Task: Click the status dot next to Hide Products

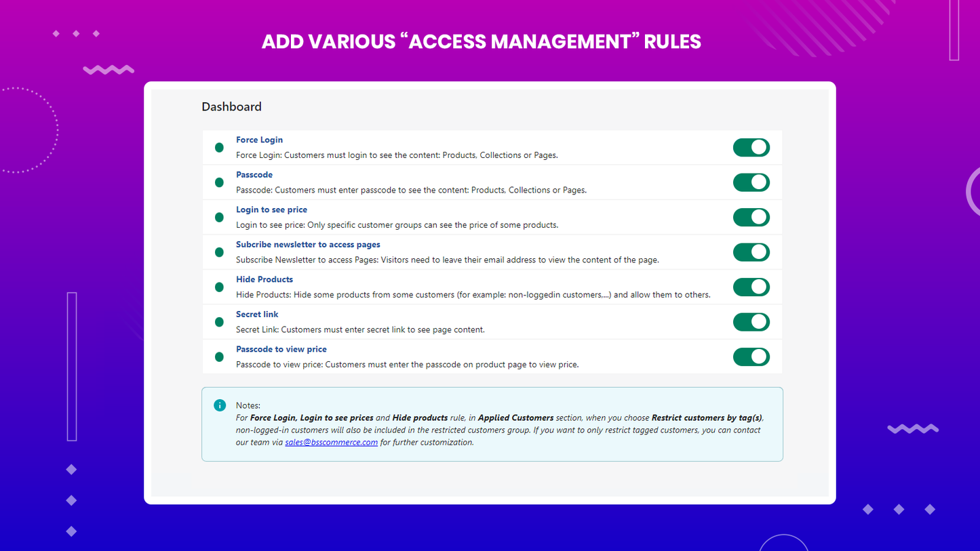Action: pyautogui.click(x=219, y=287)
